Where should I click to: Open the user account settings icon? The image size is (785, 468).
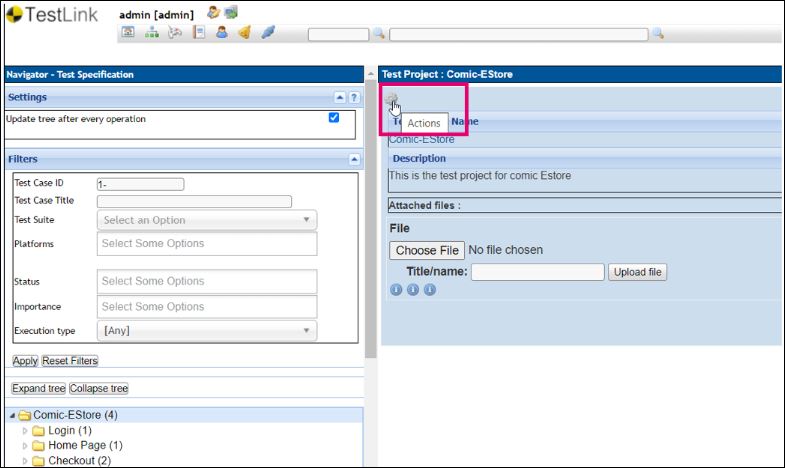[214, 13]
